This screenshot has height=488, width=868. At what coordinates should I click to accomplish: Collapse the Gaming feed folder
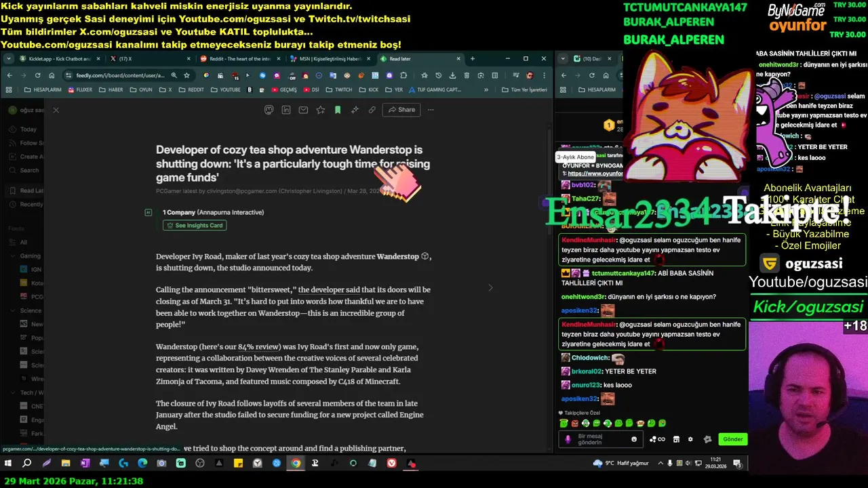(13, 256)
